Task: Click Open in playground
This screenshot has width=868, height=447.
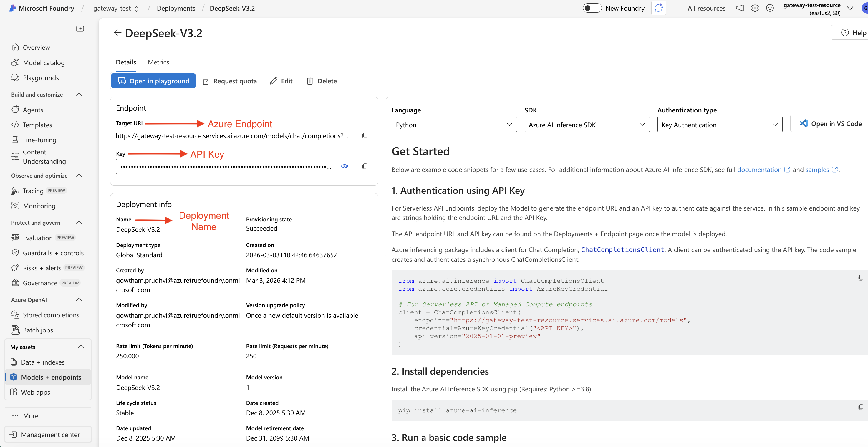Action: [x=153, y=81]
